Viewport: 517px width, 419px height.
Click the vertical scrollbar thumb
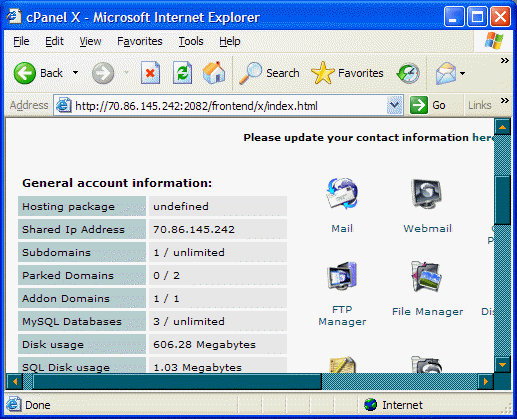(x=502, y=200)
